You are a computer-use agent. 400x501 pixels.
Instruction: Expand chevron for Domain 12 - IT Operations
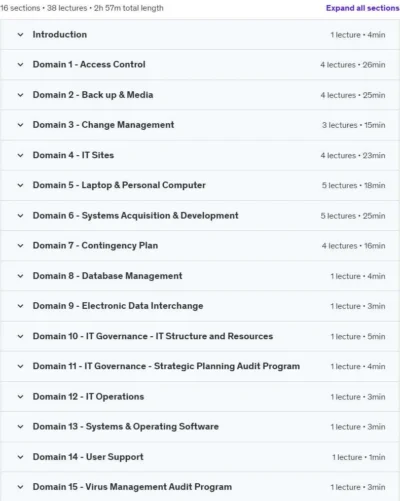pyautogui.click(x=20, y=396)
